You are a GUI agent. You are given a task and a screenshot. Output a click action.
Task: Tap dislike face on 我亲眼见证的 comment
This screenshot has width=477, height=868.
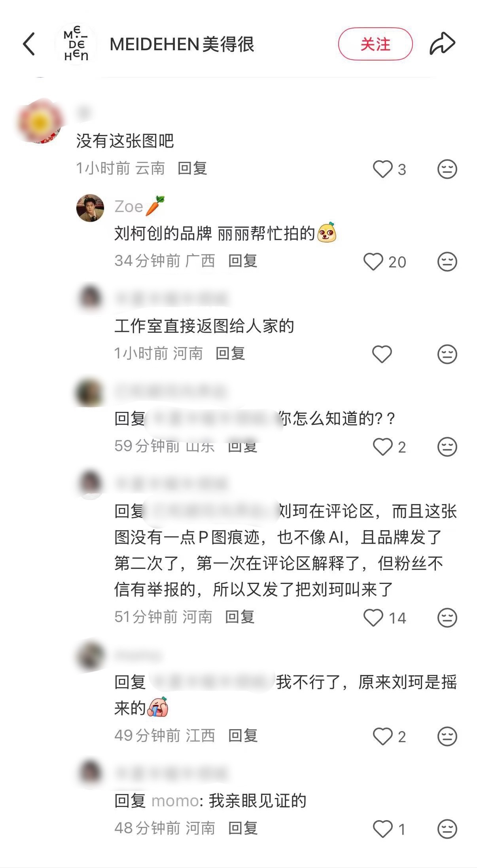click(x=447, y=829)
